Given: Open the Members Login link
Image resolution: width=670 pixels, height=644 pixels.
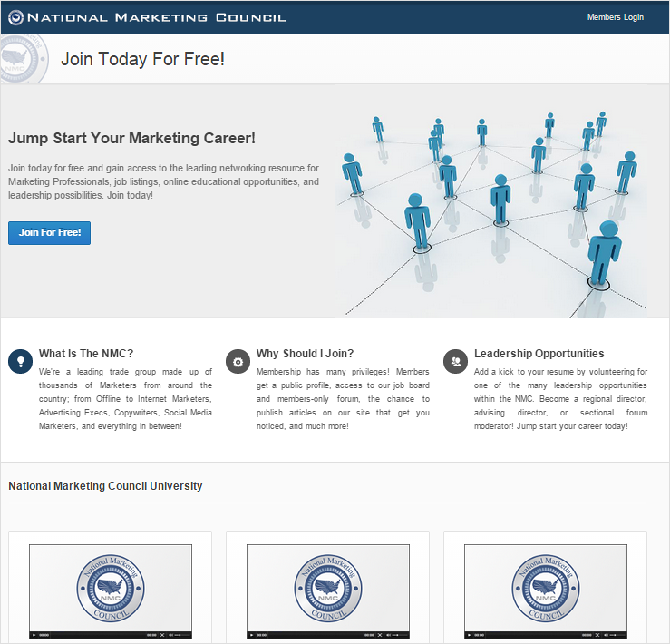Looking at the screenshot, I should [615, 17].
